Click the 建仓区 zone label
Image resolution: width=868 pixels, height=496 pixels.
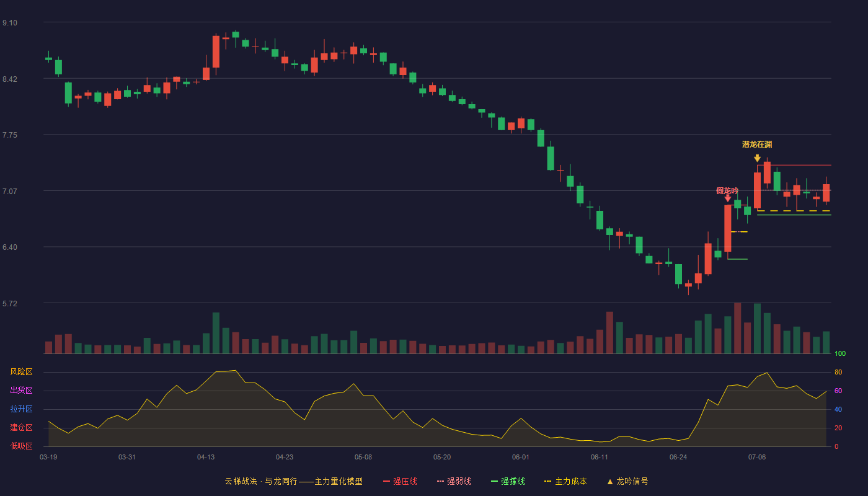tap(22, 428)
